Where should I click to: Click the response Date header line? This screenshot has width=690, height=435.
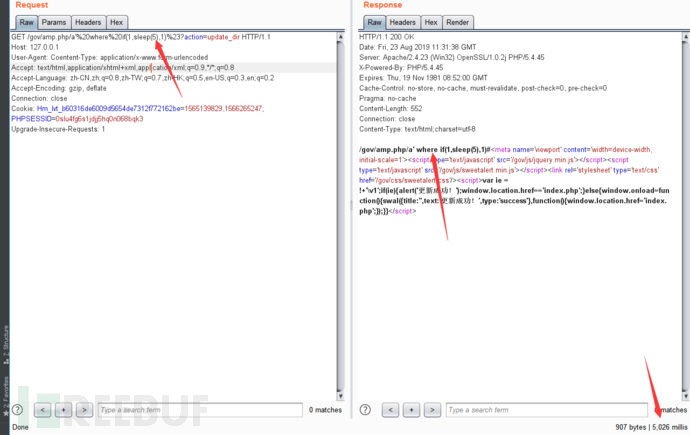click(418, 47)
